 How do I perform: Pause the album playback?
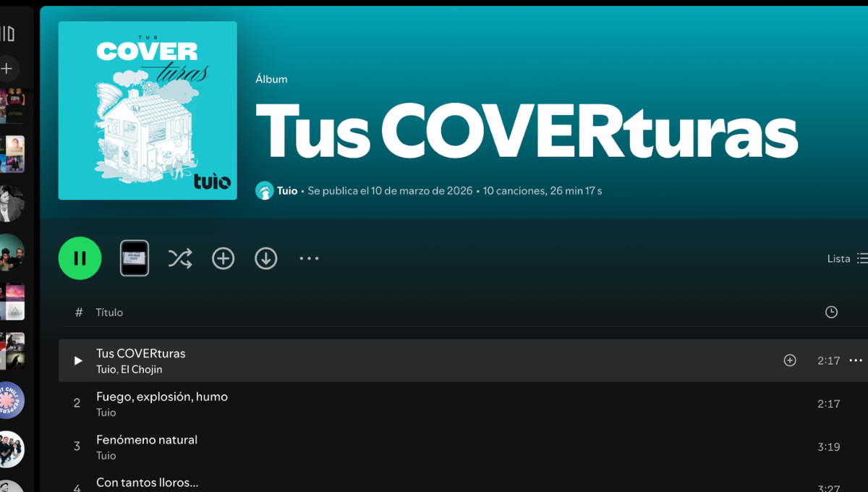click(80, 258)
